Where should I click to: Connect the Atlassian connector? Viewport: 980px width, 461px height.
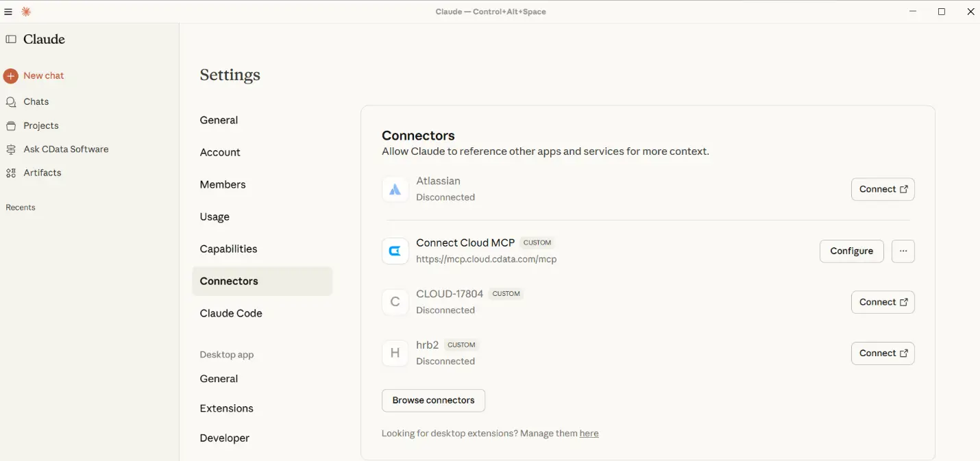tap(883, 189)
